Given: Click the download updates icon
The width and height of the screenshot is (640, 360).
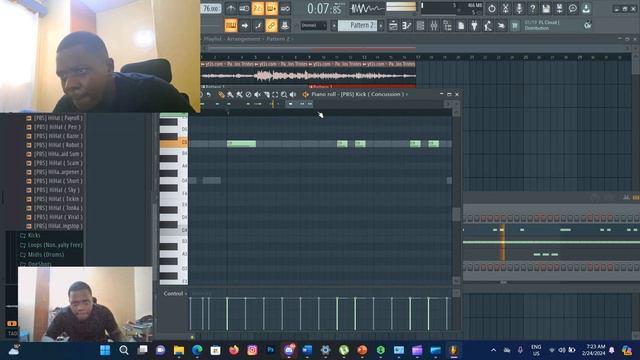Looking at the screenshot, I should coord(586,9).
